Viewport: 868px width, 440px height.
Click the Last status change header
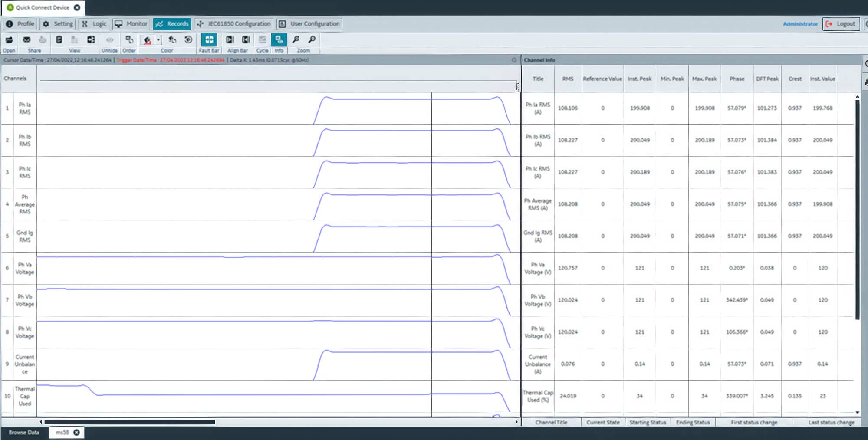coord(831,422)
